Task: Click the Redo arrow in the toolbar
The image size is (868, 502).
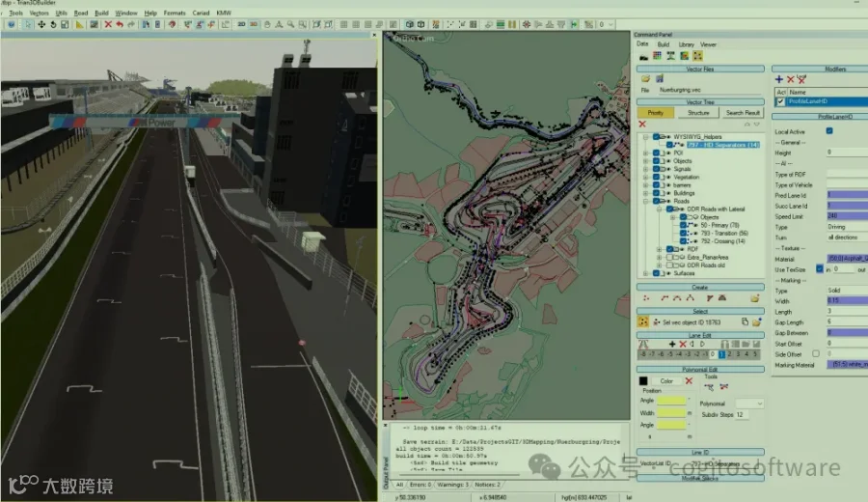Action: point(131,24)
